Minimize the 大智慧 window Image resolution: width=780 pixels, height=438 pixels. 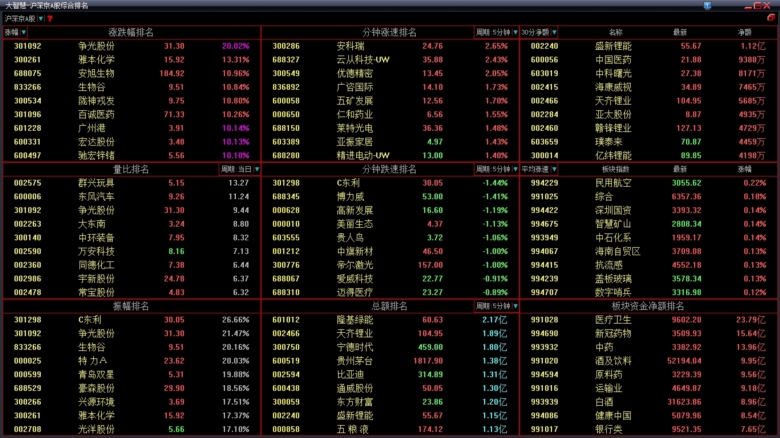(x=748, y=6)
